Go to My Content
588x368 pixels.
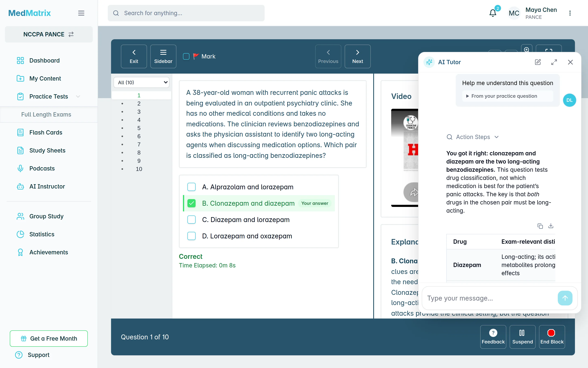[x=45, y=79]
